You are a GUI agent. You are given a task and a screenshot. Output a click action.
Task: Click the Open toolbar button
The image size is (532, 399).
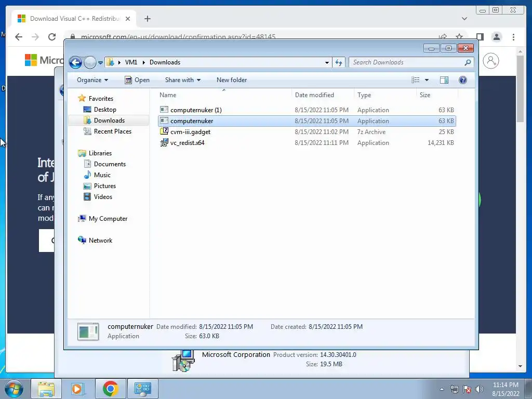(137, 80)
